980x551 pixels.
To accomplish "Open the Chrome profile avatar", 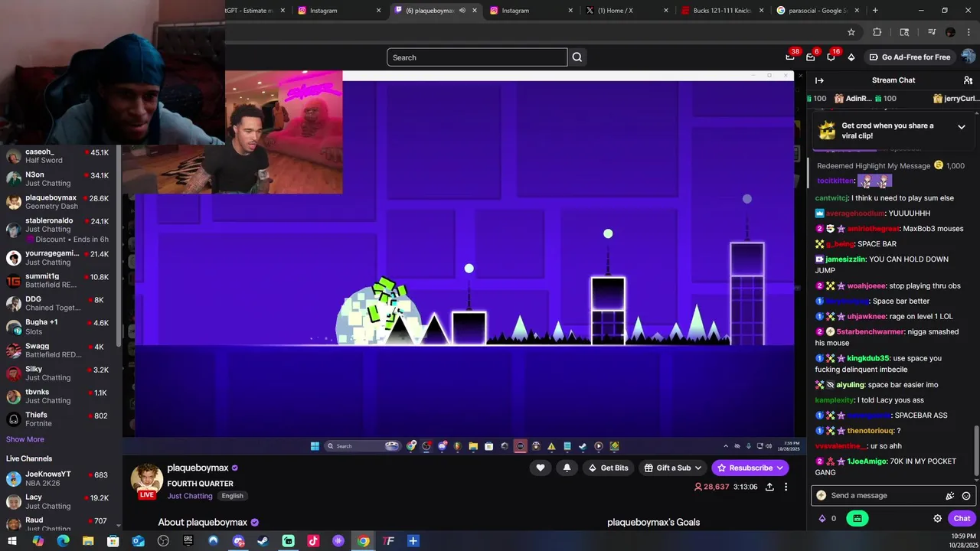I will [x=950, y=32].
